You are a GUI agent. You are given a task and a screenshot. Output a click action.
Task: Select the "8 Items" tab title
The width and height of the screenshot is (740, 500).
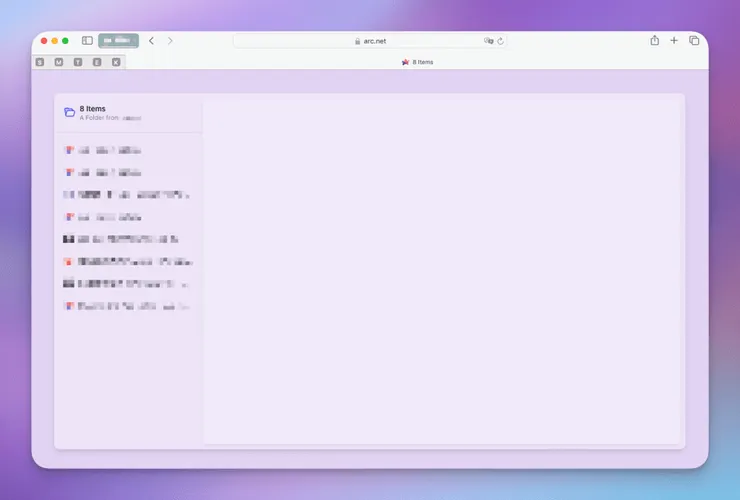pos(422,62)
